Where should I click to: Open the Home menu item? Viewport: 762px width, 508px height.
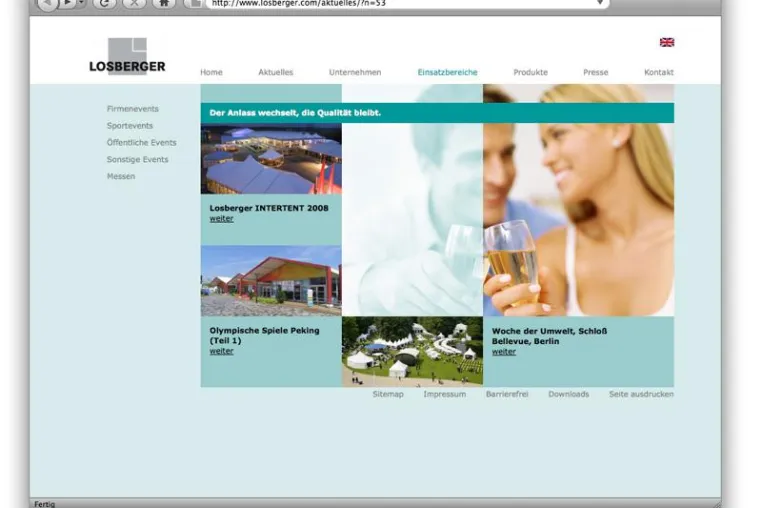pyautogui.click(x=211, y=72)
